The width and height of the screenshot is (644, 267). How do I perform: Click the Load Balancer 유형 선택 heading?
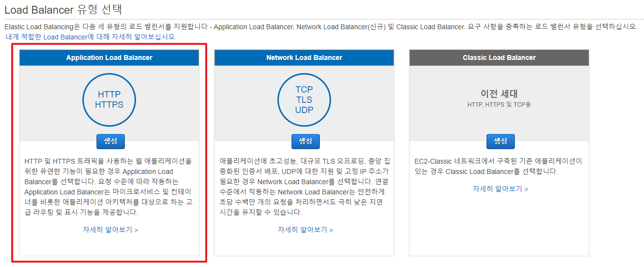point(63,9)
